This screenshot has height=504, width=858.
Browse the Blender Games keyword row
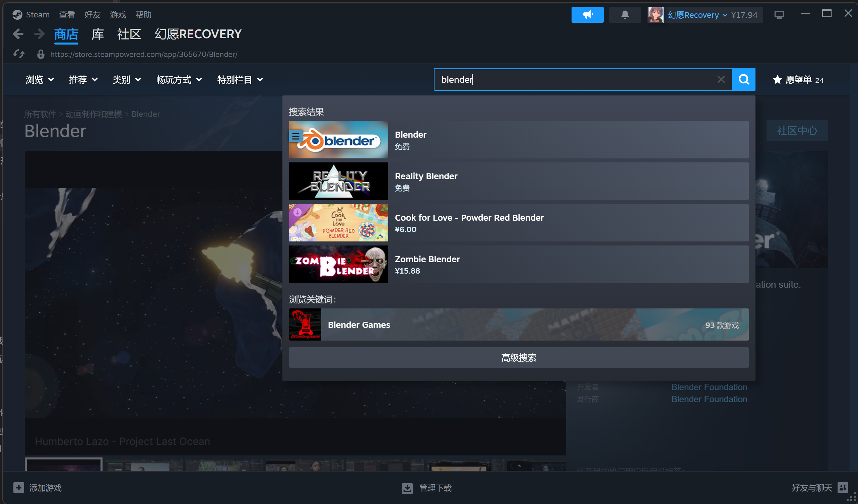tap(519, 324)
